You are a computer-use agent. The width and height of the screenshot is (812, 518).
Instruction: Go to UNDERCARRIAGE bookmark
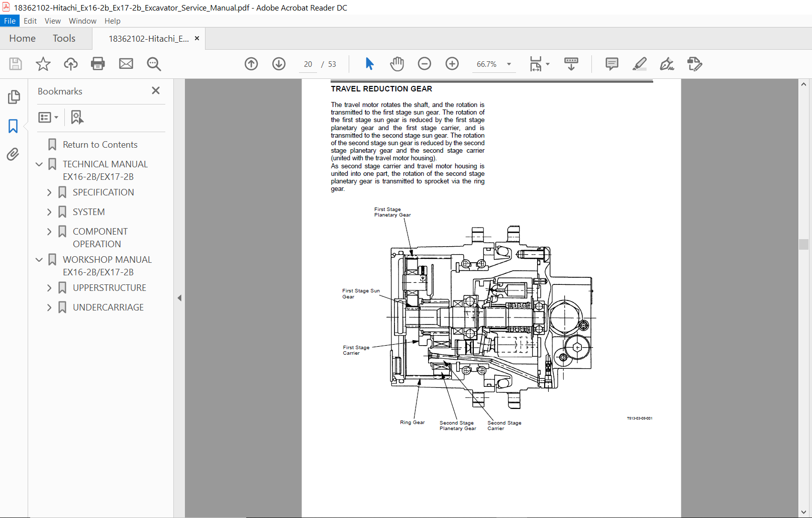[x=108, y=307]
